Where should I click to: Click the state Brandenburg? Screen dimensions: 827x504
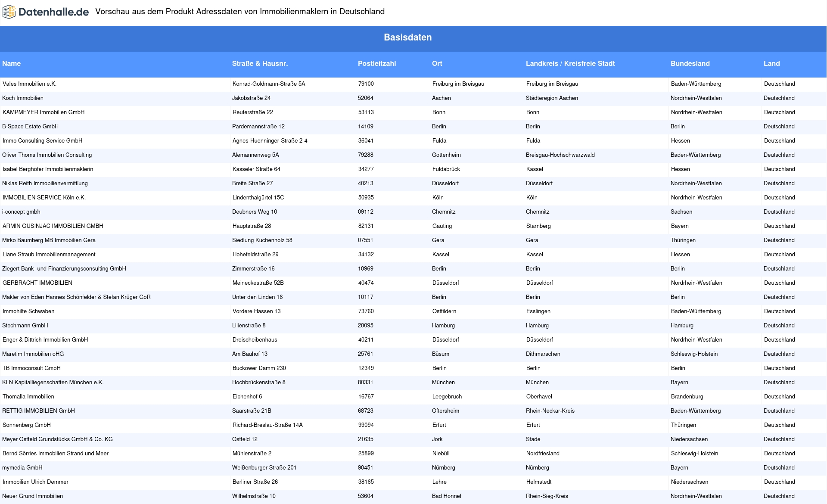[x=687, y=397]
